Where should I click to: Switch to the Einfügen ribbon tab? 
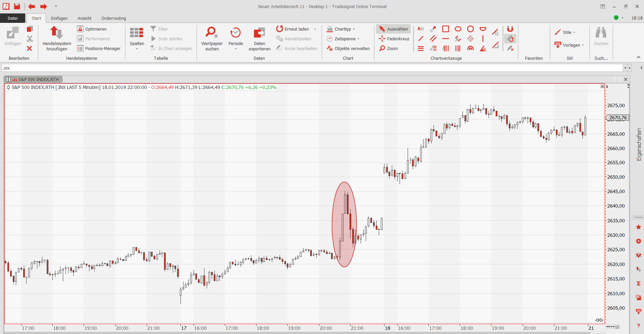[59, 18]
